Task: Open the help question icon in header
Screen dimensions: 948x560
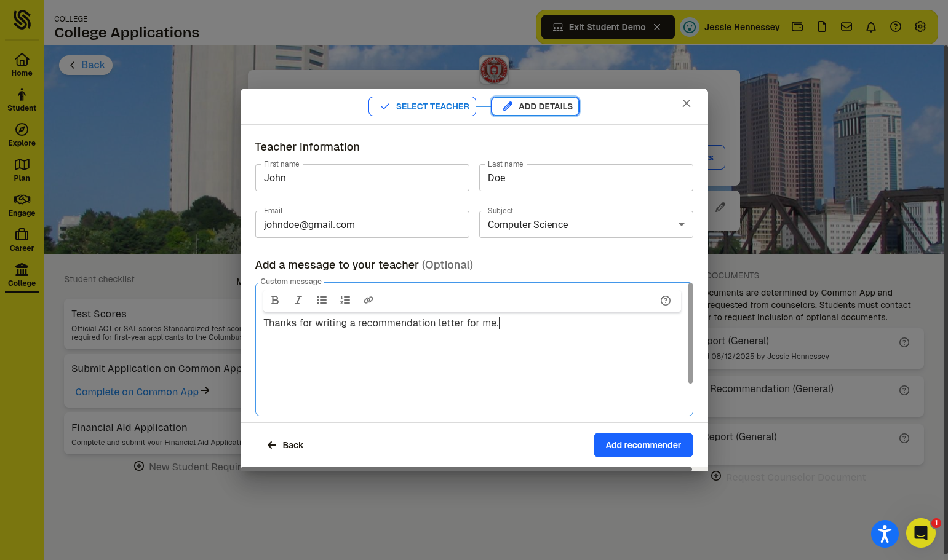Action: pos(896,26)
